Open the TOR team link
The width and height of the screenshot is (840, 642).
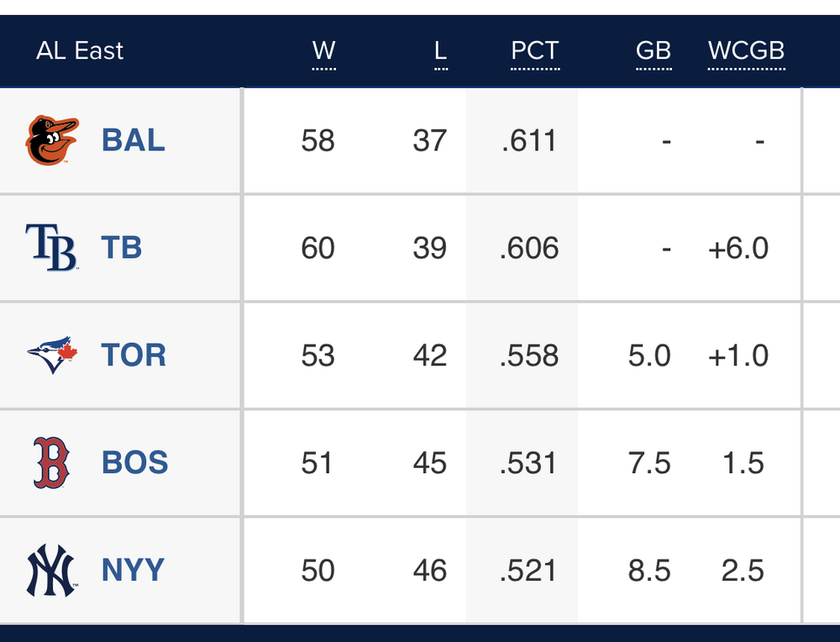[x=134, y=355]
